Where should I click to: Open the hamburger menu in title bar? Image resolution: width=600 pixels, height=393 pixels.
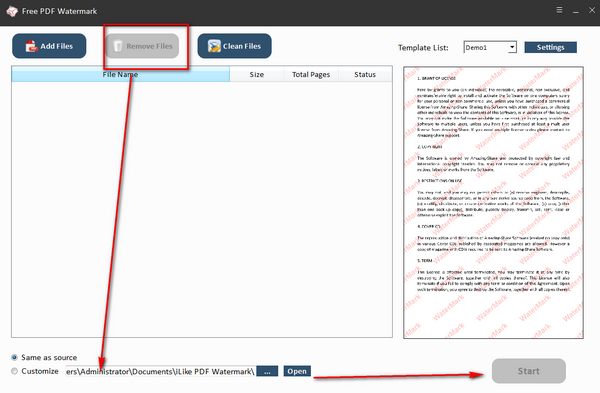[x=559, y=10]
